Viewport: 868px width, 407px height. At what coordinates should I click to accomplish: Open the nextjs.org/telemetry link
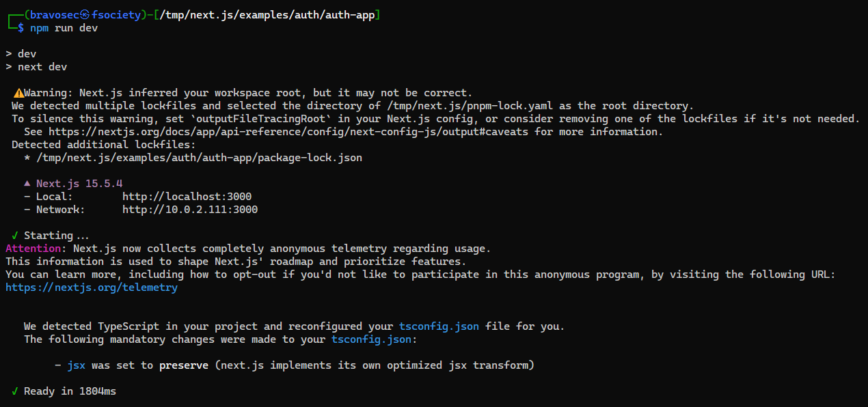[92, 287]
